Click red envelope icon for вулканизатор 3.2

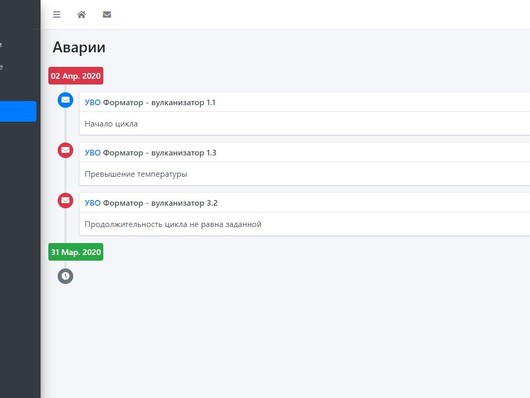65,201
